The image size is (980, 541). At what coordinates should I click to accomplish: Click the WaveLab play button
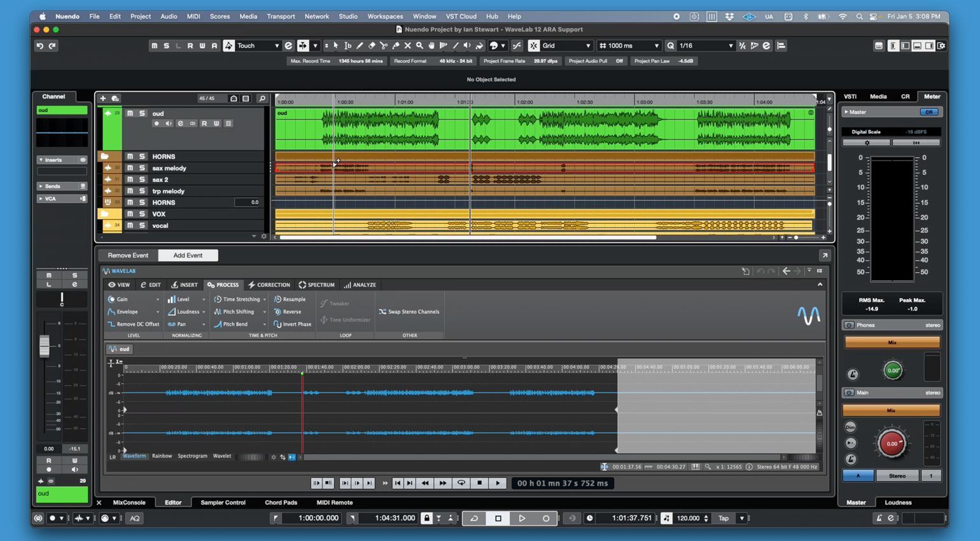(498, 483)
